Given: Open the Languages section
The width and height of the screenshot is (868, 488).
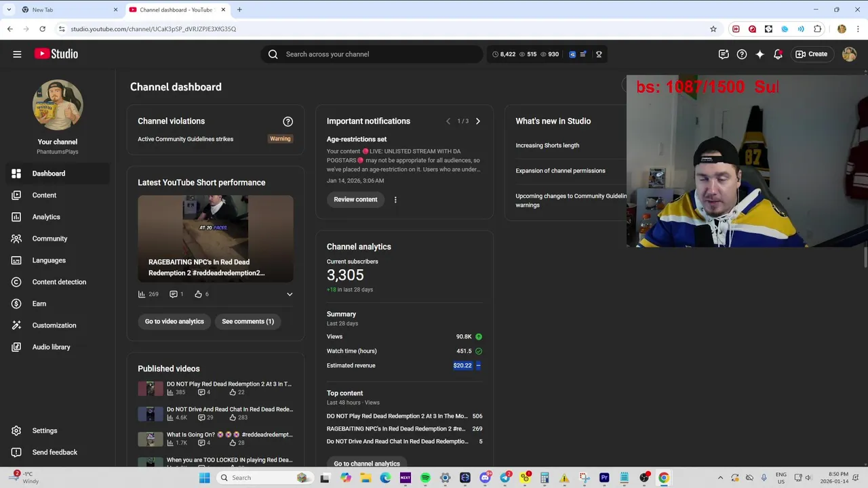Looking at the screenshot, I should click(58, 260).
